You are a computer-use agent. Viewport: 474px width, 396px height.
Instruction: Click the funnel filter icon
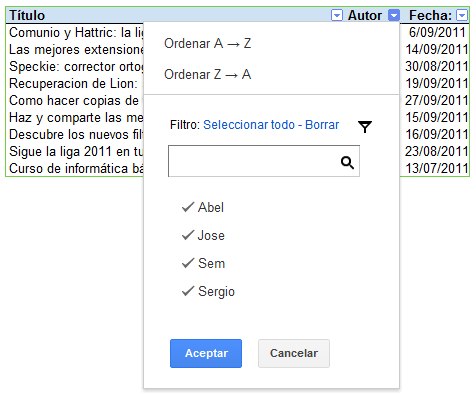[365, 127]
